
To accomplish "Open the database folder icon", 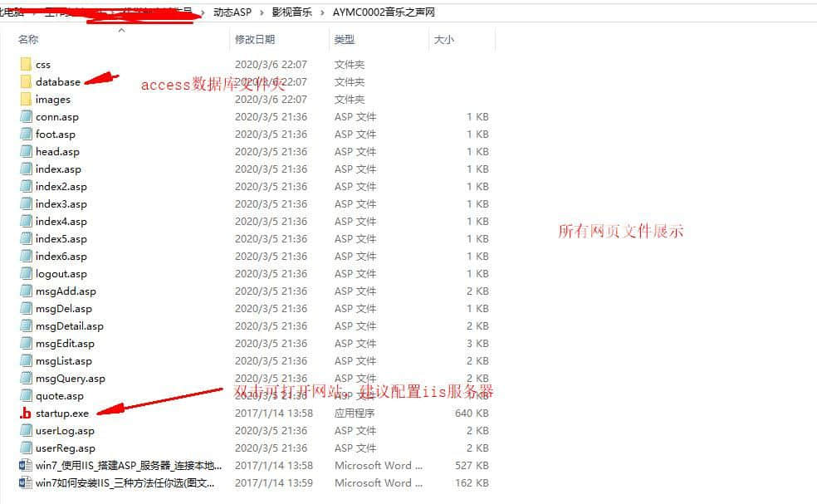I will (26, 82).
